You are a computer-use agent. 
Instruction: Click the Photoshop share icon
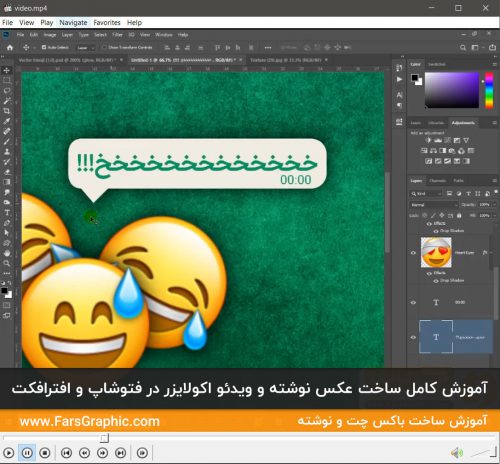tap(492, 48)
